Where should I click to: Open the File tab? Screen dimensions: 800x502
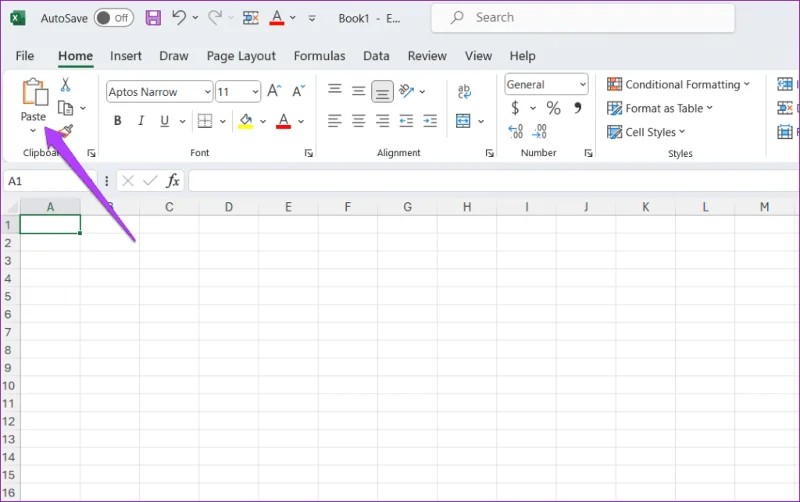click(x=25, y=56)
